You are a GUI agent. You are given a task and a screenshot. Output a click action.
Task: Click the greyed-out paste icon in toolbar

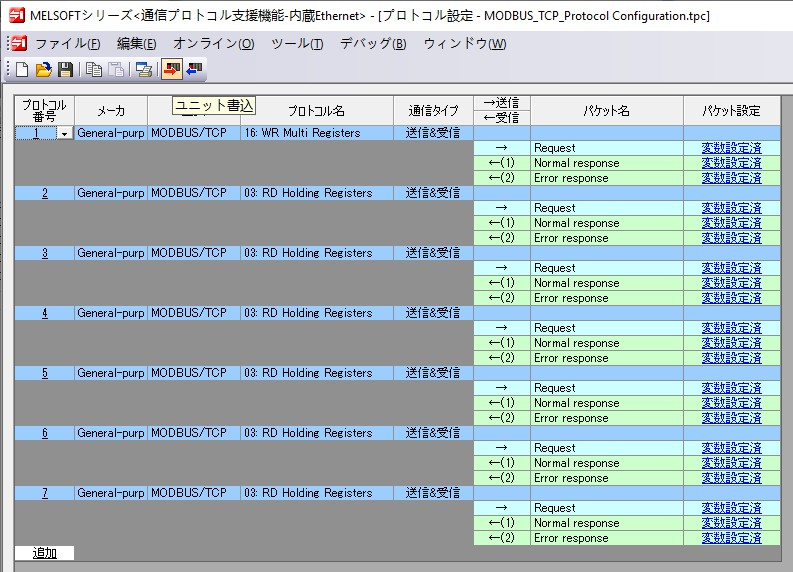pyautogui.click(x=116, y=69)
